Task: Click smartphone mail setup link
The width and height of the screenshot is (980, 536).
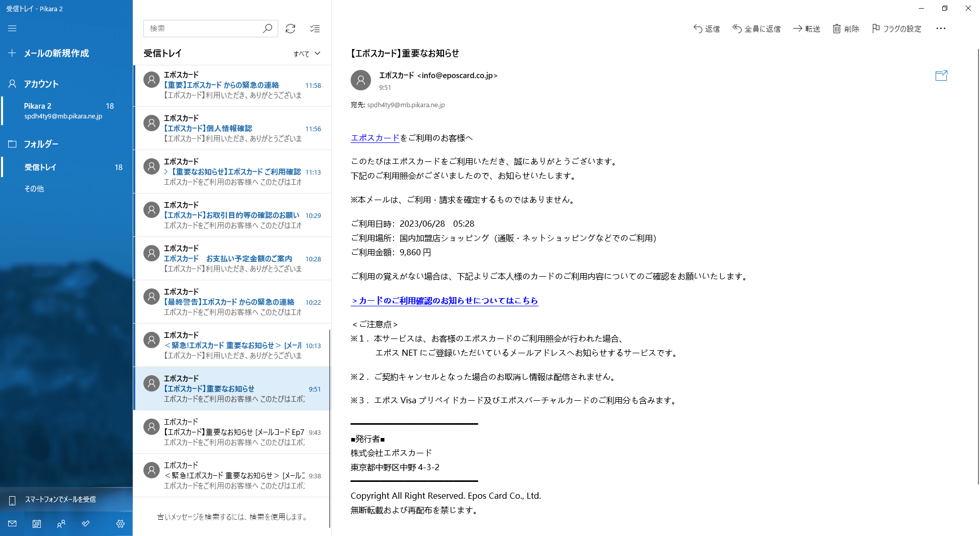Action: pyautogui.click(x=66, y=499)
